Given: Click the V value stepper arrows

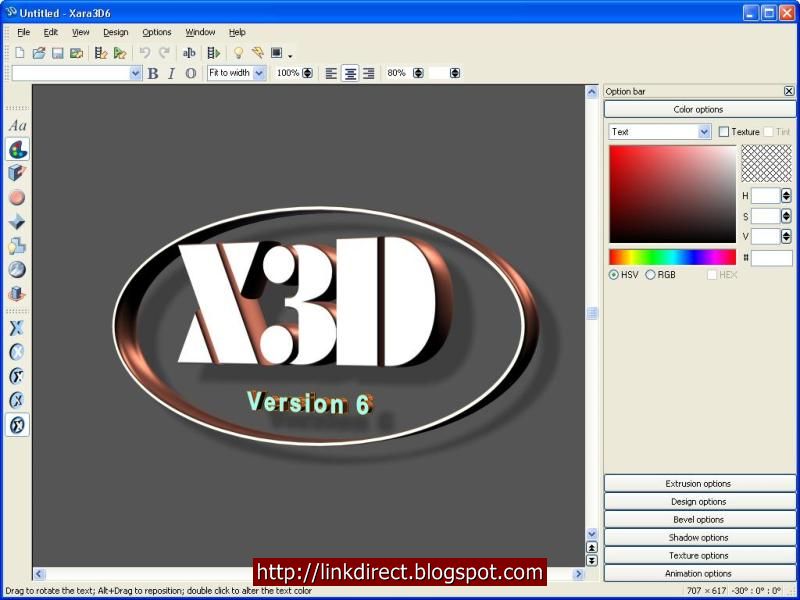Looking at the screenshot, I should tap(786, 236).
